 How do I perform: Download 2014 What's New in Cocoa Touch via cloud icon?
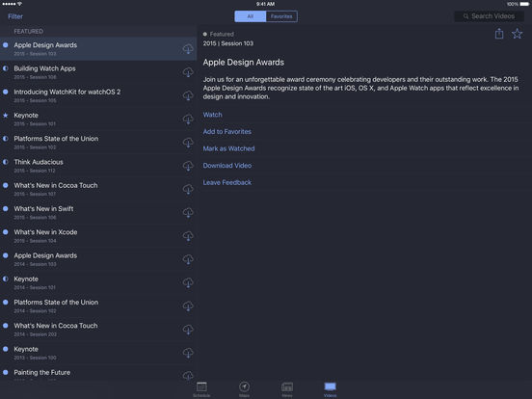[188, 331]
